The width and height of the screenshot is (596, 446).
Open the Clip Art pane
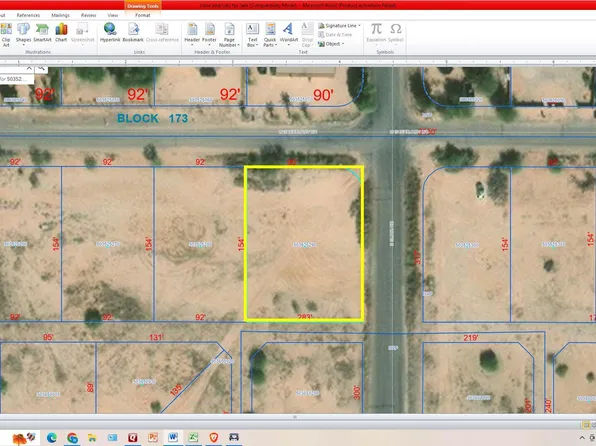6,35
